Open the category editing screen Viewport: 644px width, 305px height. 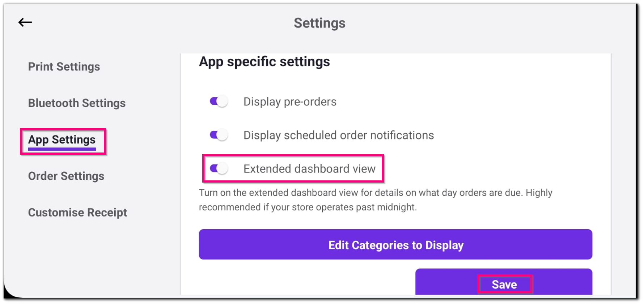coord(395,245)
